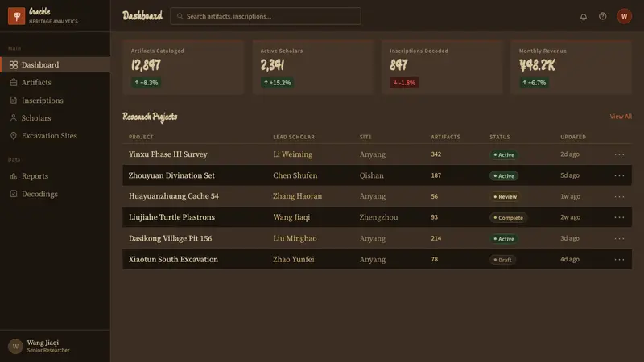
Task: Open Inscriptions section
Action: tap(55, 100)
